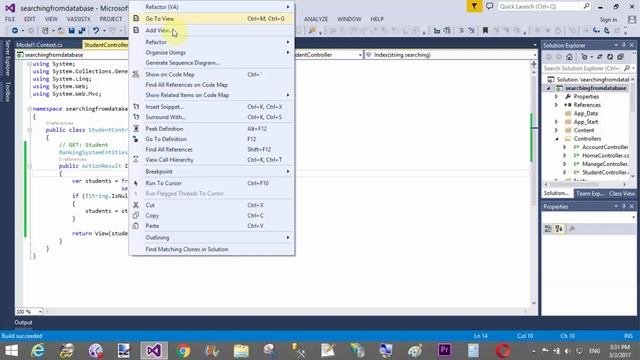Switch to the Model1.Context.cs tab

[40, 45]
